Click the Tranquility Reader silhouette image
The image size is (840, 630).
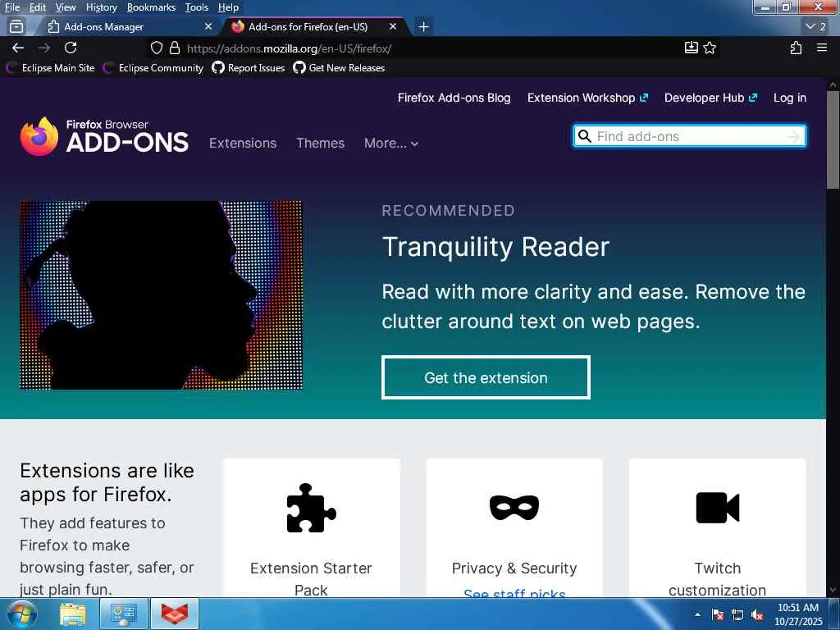[161, 295]
